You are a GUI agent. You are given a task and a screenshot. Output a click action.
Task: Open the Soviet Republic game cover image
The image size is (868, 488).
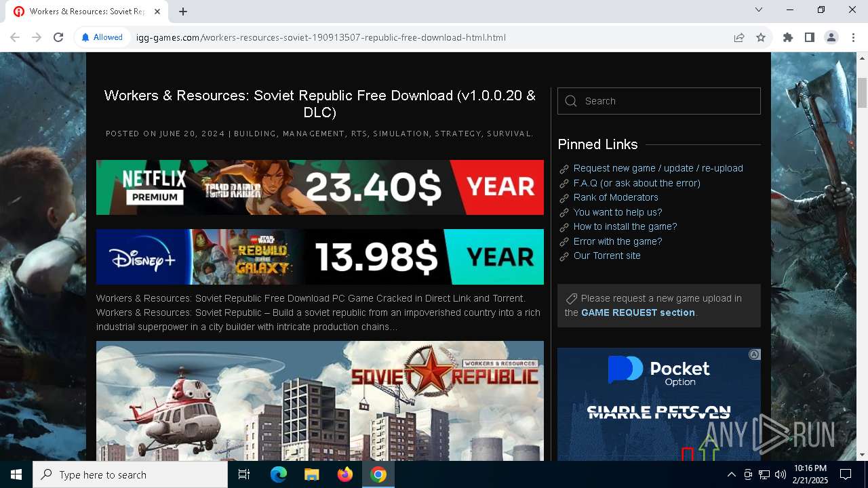click(320, 401)
